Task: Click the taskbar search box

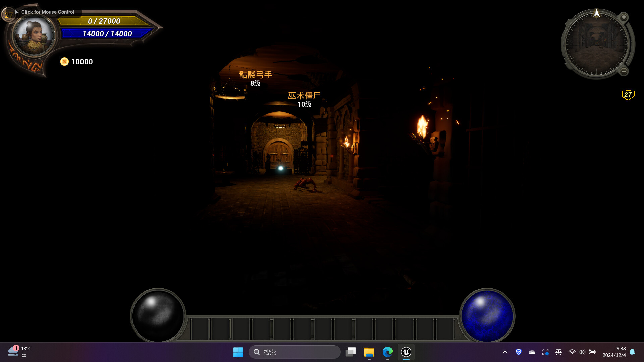Action: point(294,352)
